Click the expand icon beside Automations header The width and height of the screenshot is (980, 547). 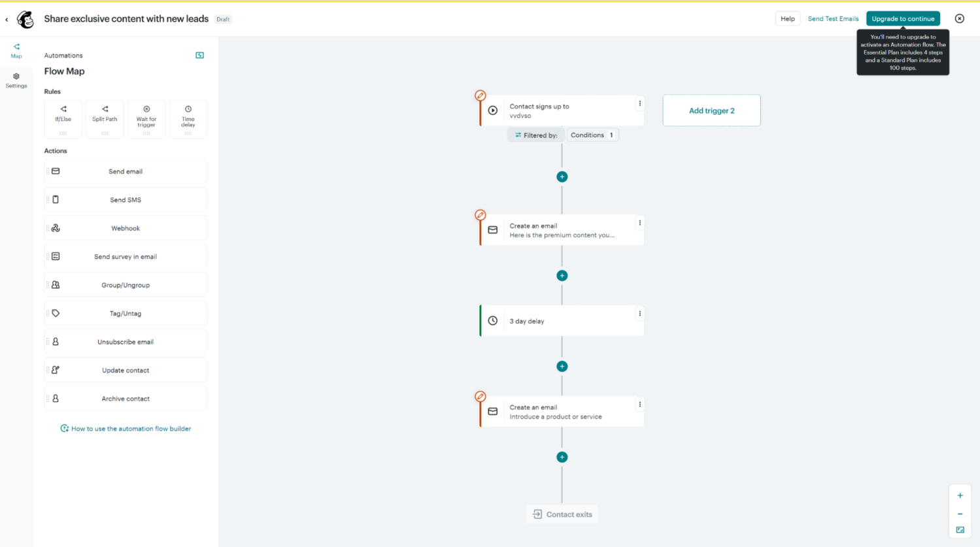[199, 55]
